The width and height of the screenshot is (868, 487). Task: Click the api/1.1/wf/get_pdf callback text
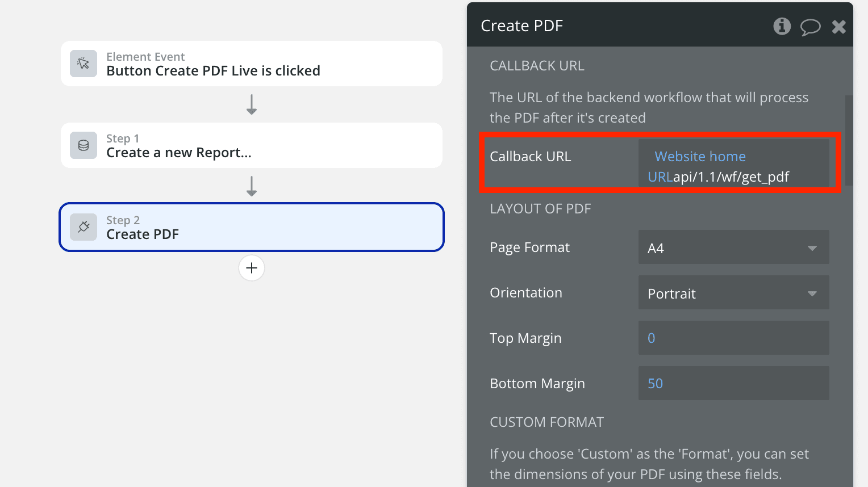[x=731, y=177]
